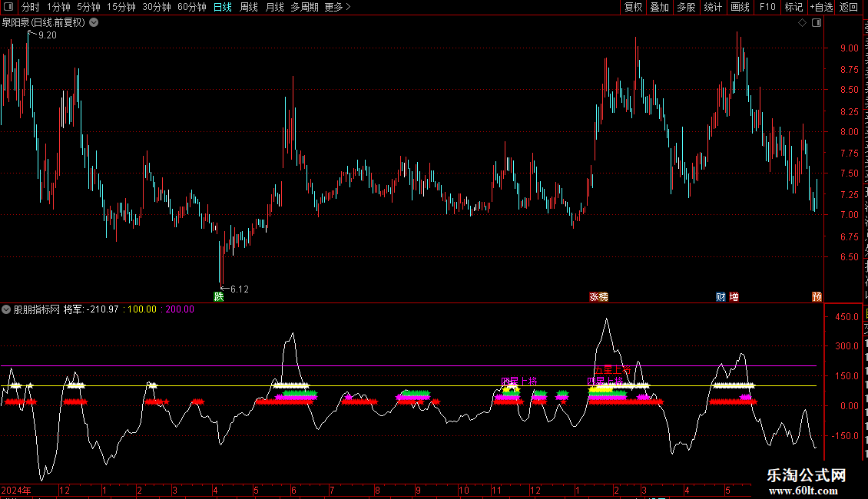
Task: Open the 统计 statistics button
Action: coord(712,7)
